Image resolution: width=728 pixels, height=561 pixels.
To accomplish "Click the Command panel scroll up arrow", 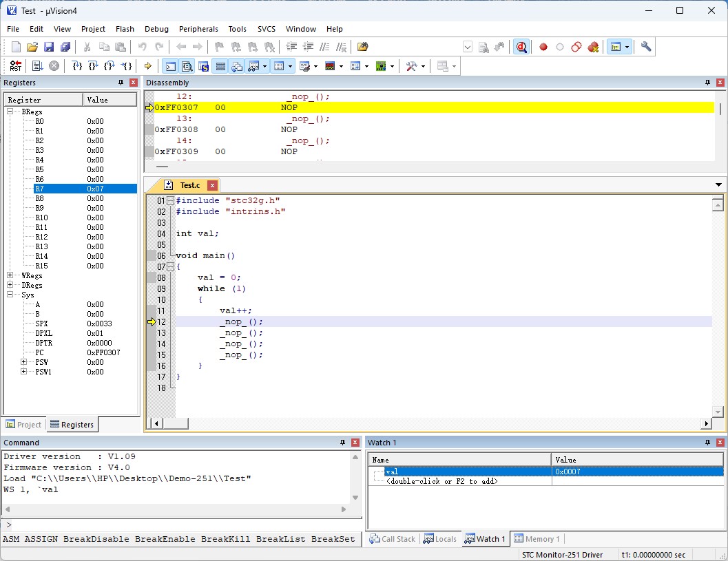I will tap(355, 457).
